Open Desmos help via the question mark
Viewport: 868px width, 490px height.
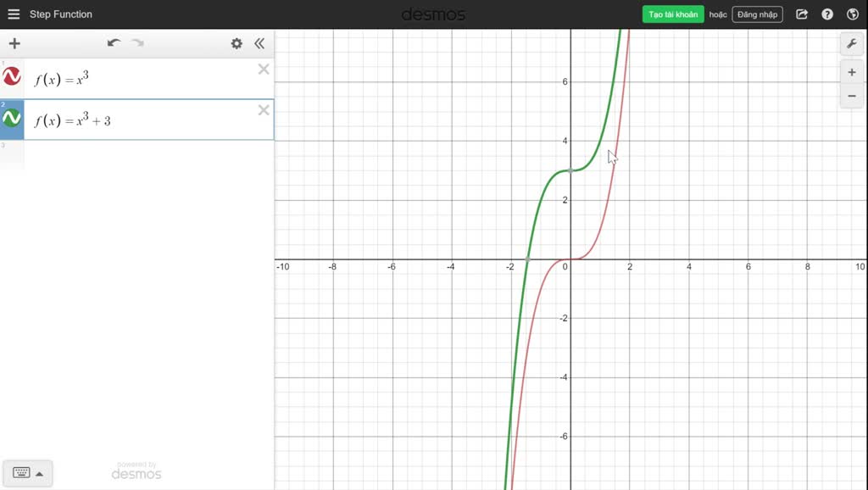826,14
